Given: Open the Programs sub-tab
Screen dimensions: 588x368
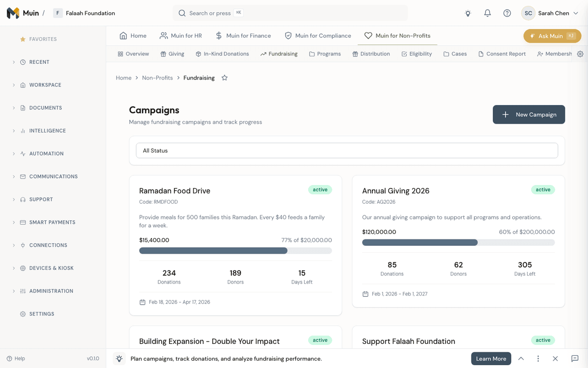Looking at the screenshot, I should pyautogui.click(x=325, y=54).
